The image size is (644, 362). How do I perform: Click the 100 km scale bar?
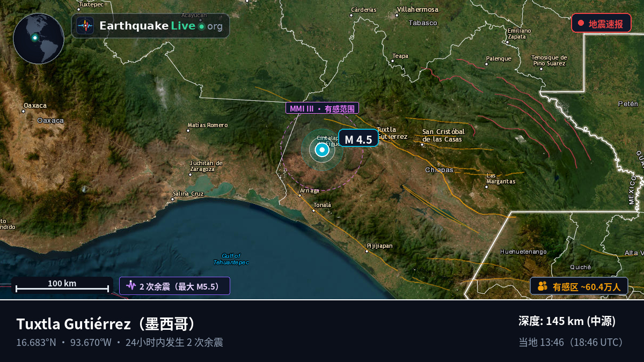point(62,286)
